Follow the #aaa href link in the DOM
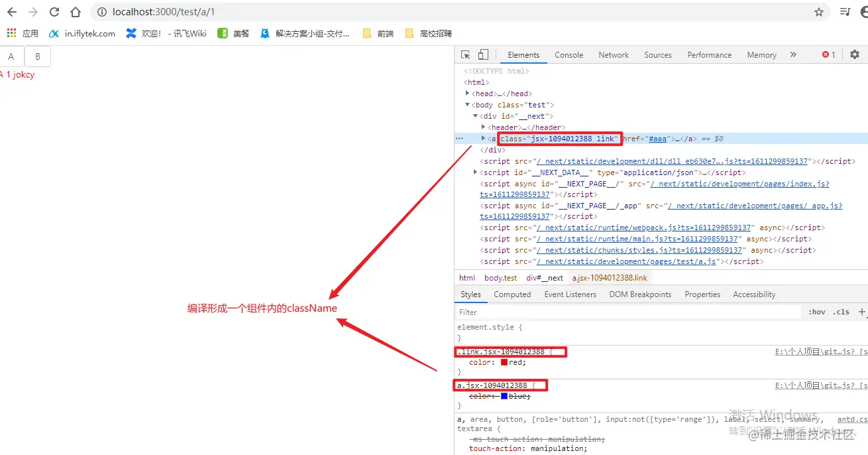868x455 pixels. [x=657, y=139]
